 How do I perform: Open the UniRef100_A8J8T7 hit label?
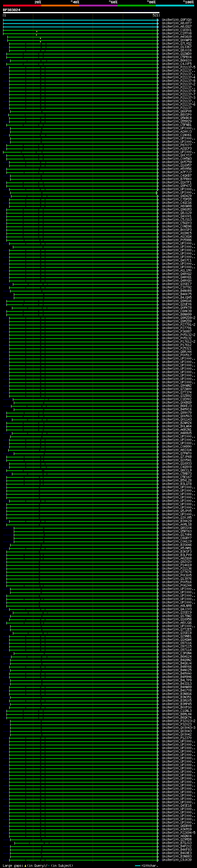pos(176,23)
